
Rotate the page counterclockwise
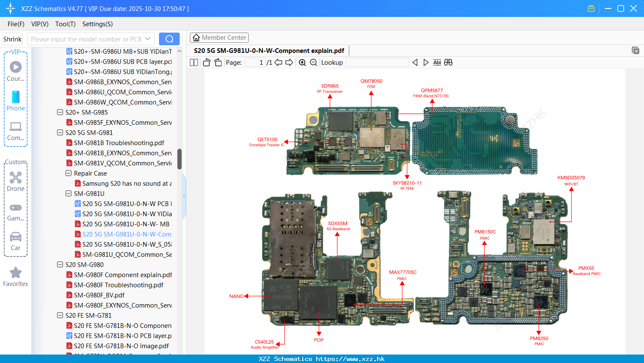pos(206,63)
